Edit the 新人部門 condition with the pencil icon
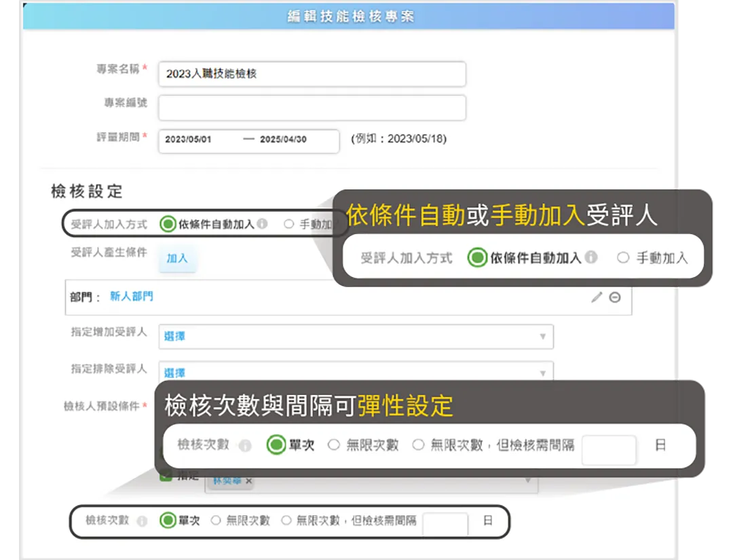Screen dimensions: 733x560 pos(596,297)
